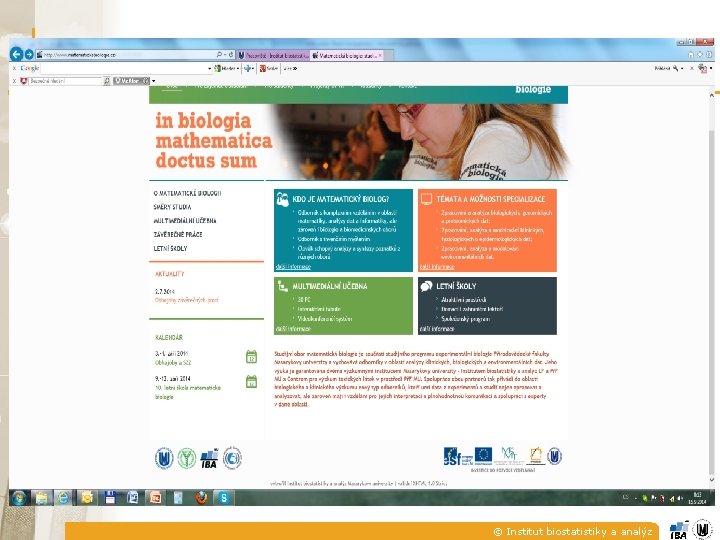Image resolution: width=720 pixels, height=540 pixels.
Task: Open the orange news link under AKTUALITY
Action: point(186,300)
